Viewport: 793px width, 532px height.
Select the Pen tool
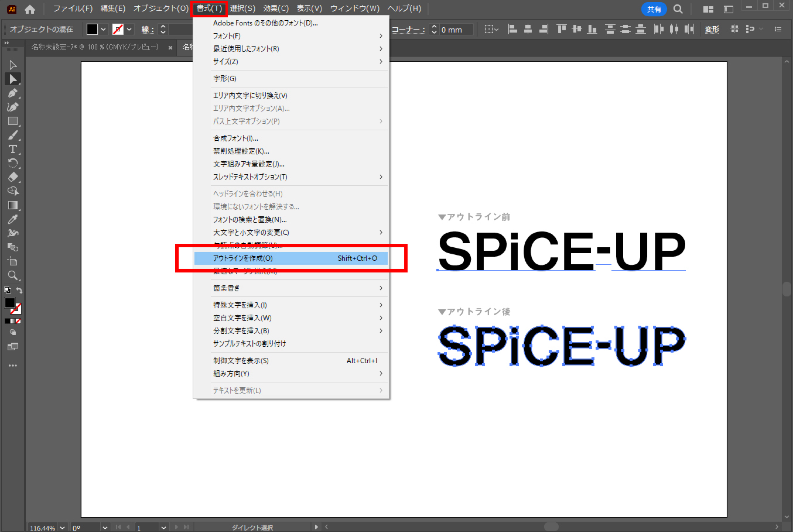13,93
